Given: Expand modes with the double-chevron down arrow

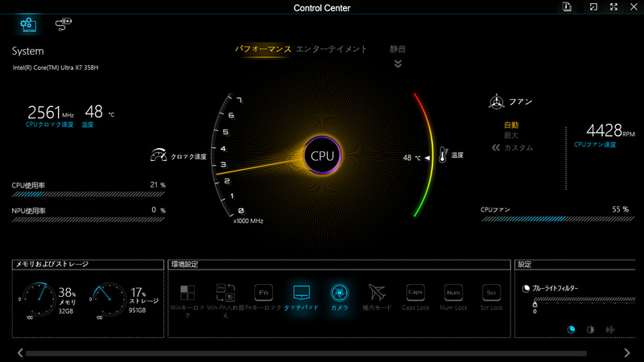Looking at the screenshot, I should (x=398, y=64).
